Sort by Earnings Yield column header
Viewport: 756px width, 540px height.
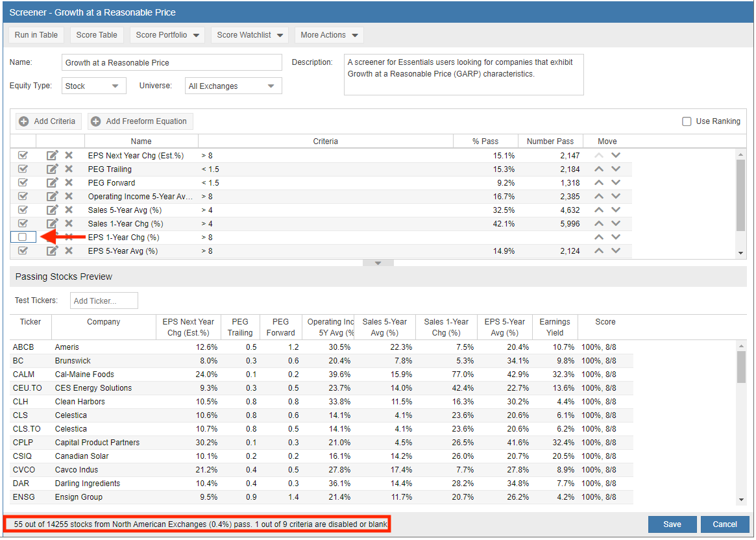pyautogui.click(x=554, y=327)
